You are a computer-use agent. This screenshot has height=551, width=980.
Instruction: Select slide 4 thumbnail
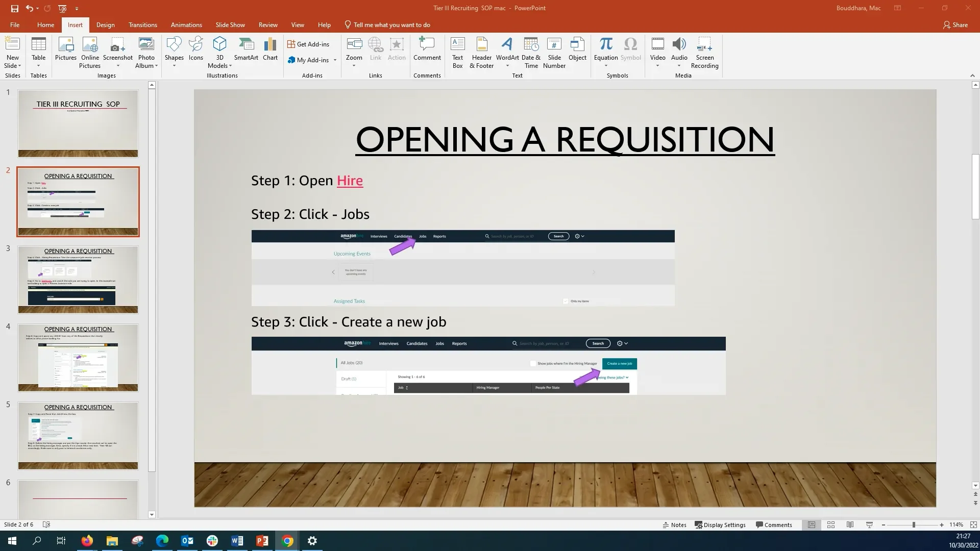[78, 357]
